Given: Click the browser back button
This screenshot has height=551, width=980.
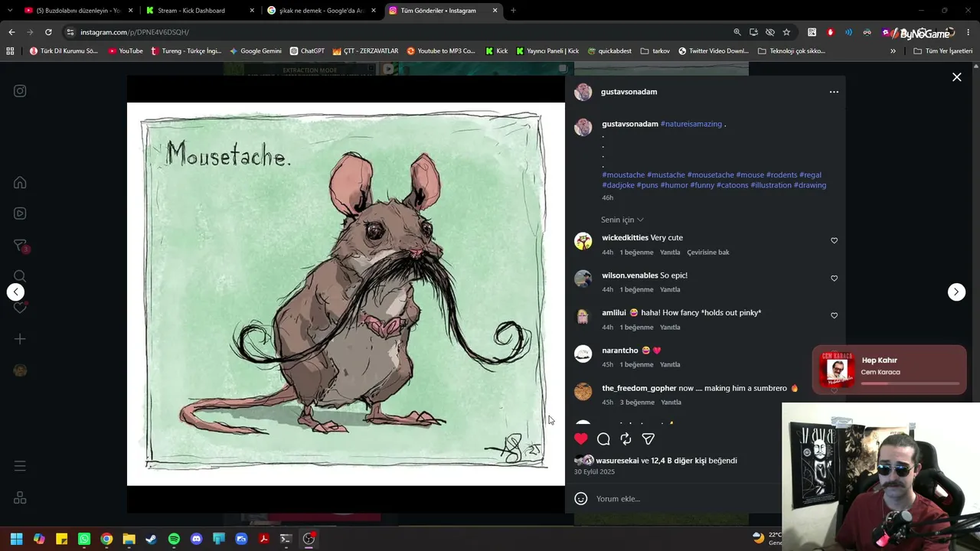Looking at the screenshot, I should (11, 32).
